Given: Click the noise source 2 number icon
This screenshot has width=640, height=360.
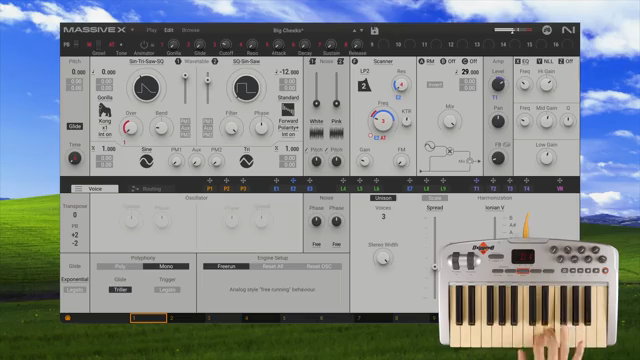Looking at the screenshot, I should (x=340, y=61).
